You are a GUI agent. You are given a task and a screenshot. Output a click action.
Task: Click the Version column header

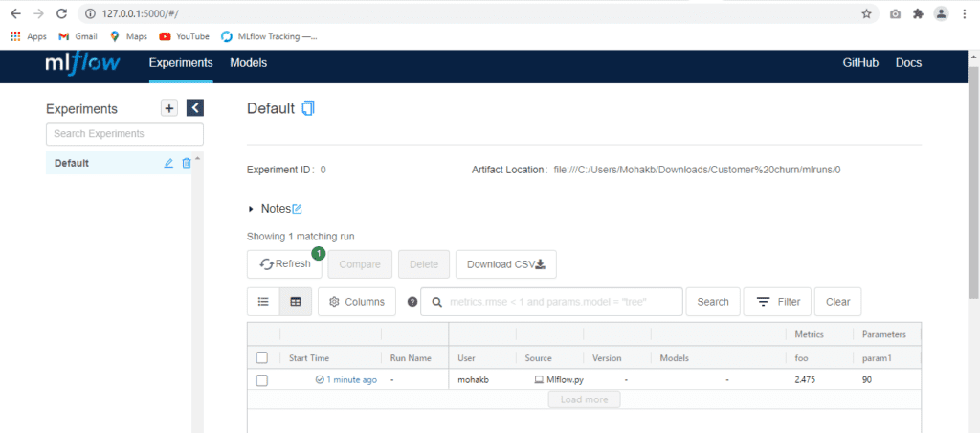tap(607, 358)
